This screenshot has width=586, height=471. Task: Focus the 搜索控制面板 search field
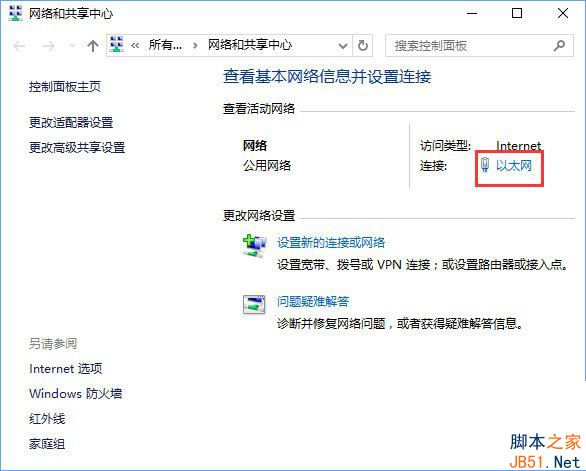(479, 46)
